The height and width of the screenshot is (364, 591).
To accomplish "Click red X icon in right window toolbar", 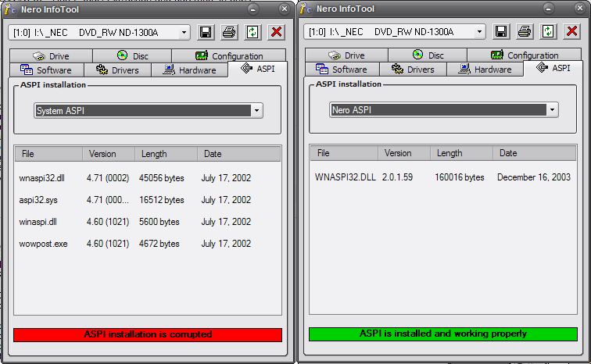I will pos(571,31).
